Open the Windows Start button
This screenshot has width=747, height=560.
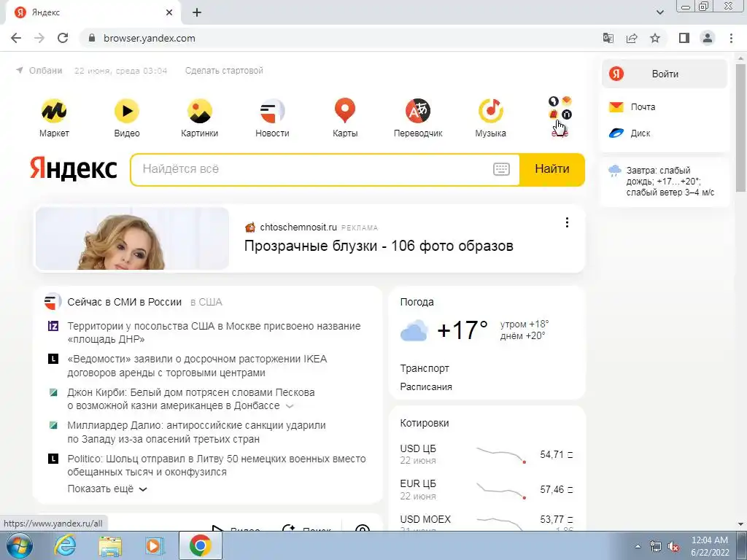20,545
